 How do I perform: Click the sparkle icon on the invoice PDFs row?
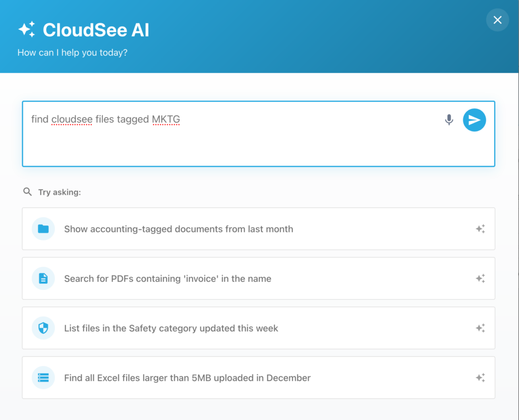tap(480, 278)
